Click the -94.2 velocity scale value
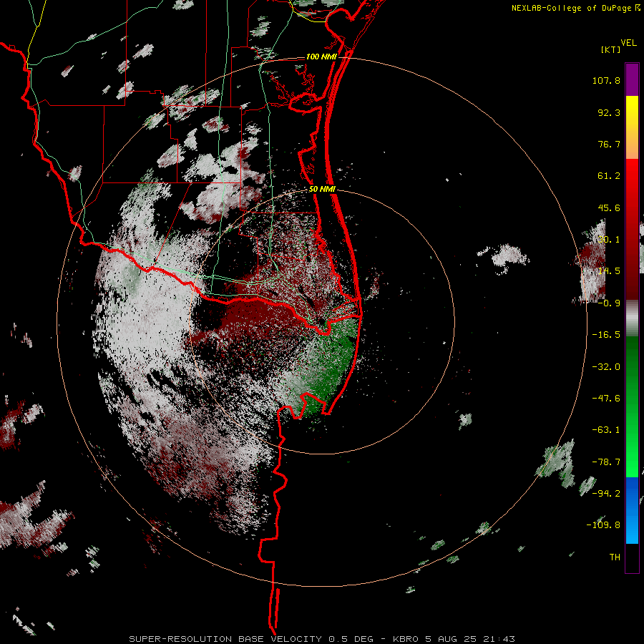Viewport: 644px width, 644px height. [606, 493]
